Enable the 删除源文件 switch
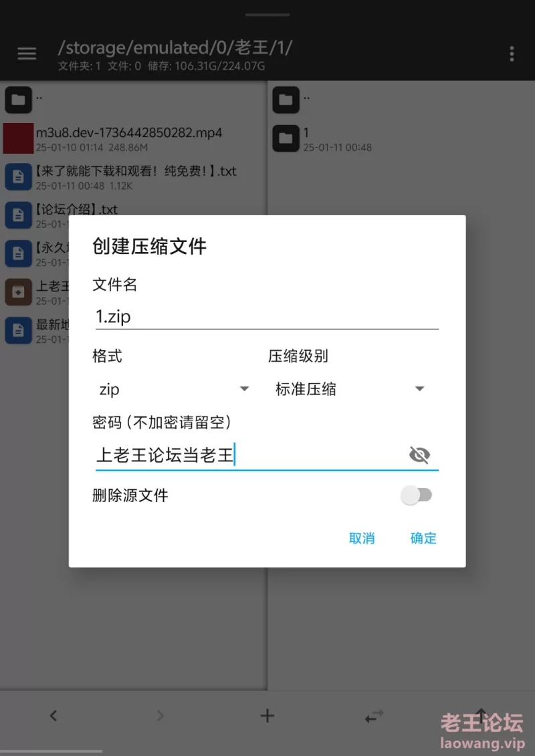535x756 pixels. (417, 495)
